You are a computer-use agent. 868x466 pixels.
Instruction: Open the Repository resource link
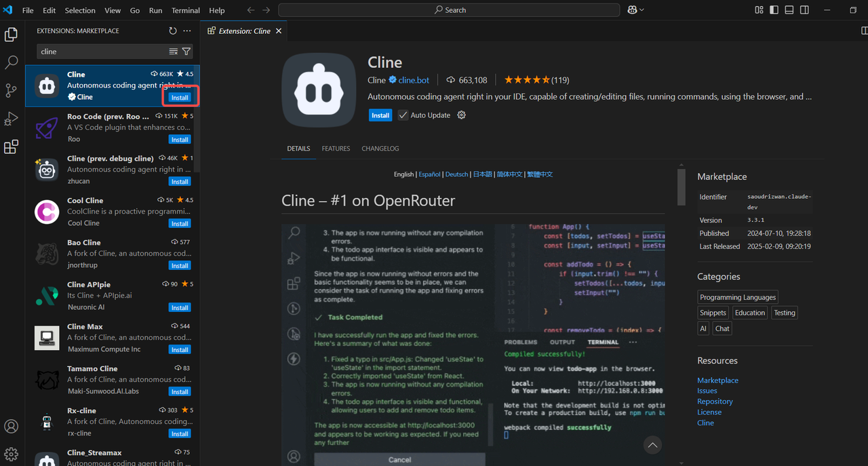coord(715,402)
